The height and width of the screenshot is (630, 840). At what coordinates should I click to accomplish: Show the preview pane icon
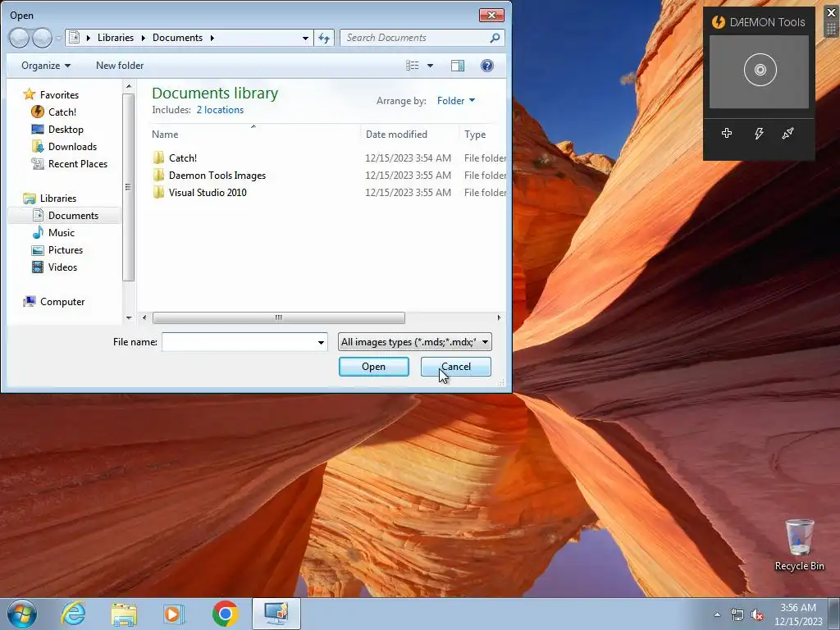(458, 66)
